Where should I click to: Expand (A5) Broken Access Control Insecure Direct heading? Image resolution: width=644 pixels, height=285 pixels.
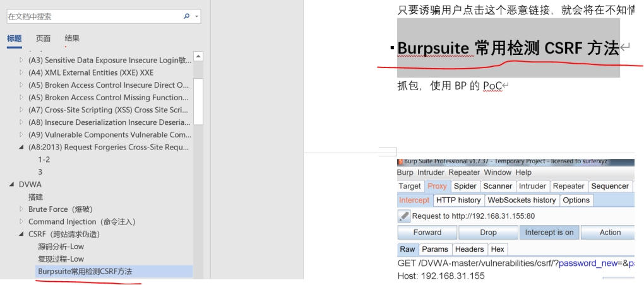coord(21,85)
